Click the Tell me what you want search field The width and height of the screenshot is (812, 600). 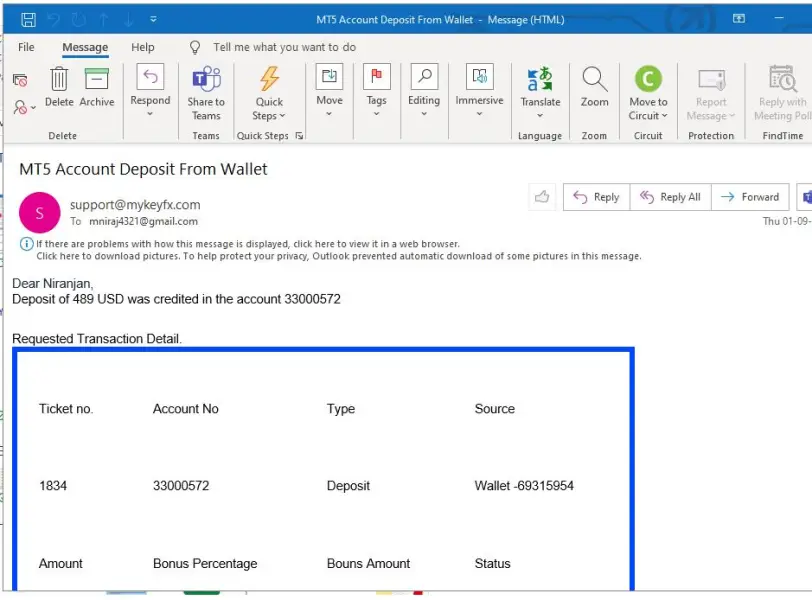coord(284,47)
